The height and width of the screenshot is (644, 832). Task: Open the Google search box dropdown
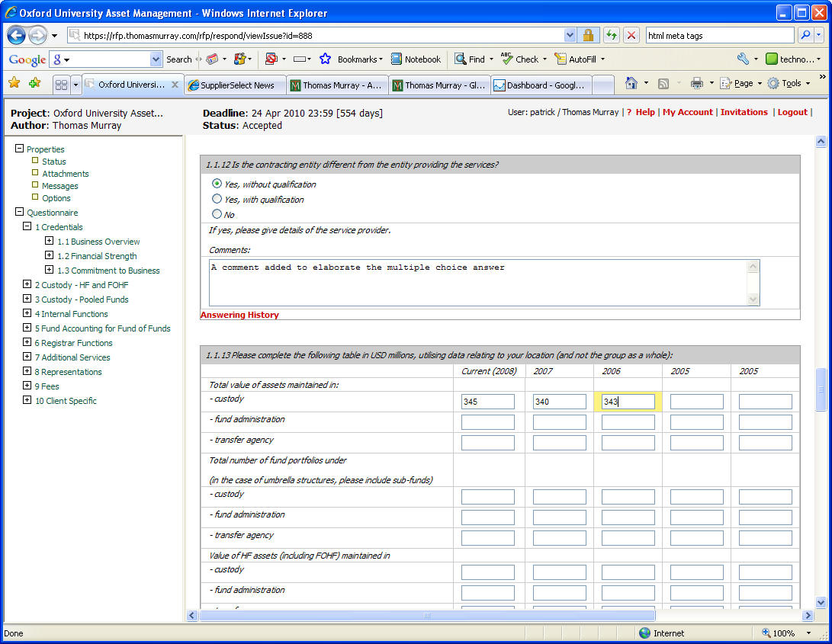(156, 59)
